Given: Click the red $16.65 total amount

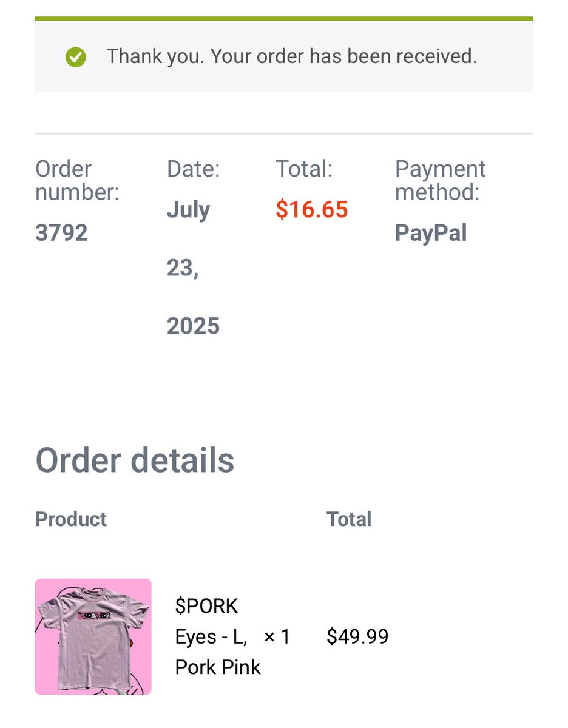Looking at the screenshot, I should point(312,209).
